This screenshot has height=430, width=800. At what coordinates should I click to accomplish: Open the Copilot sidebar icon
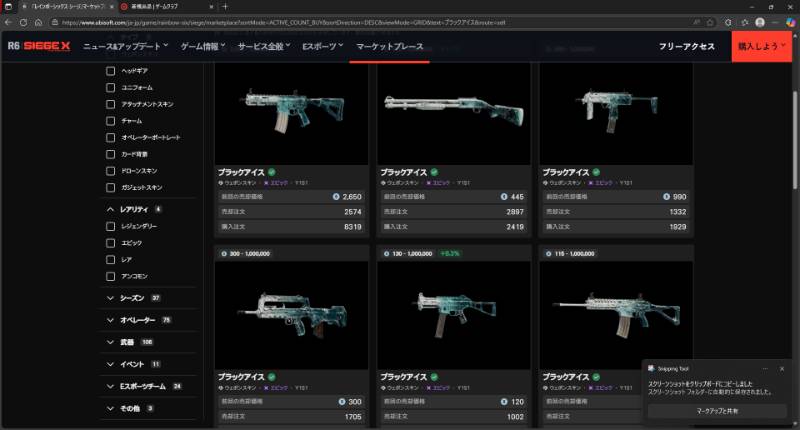pos(790,22)
